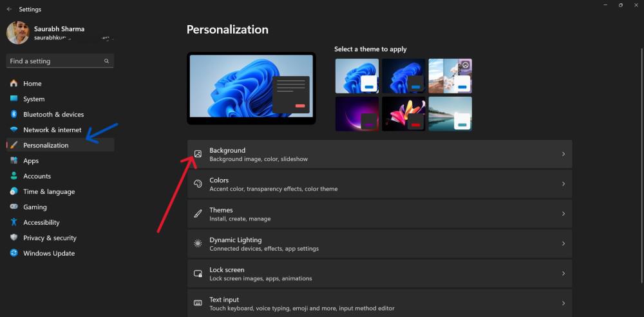Click the Colors palette icon

[198, 184]
